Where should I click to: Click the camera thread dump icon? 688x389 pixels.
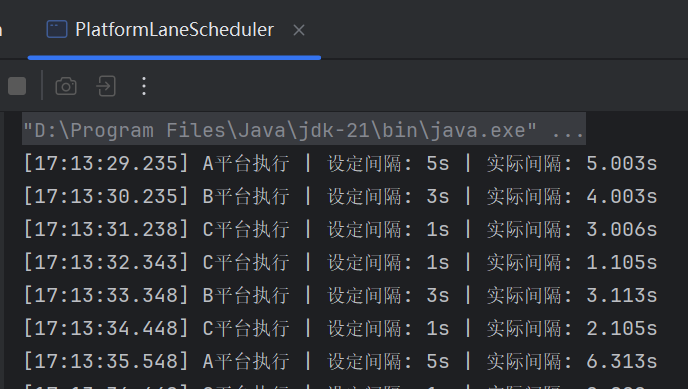coord(66,86)
